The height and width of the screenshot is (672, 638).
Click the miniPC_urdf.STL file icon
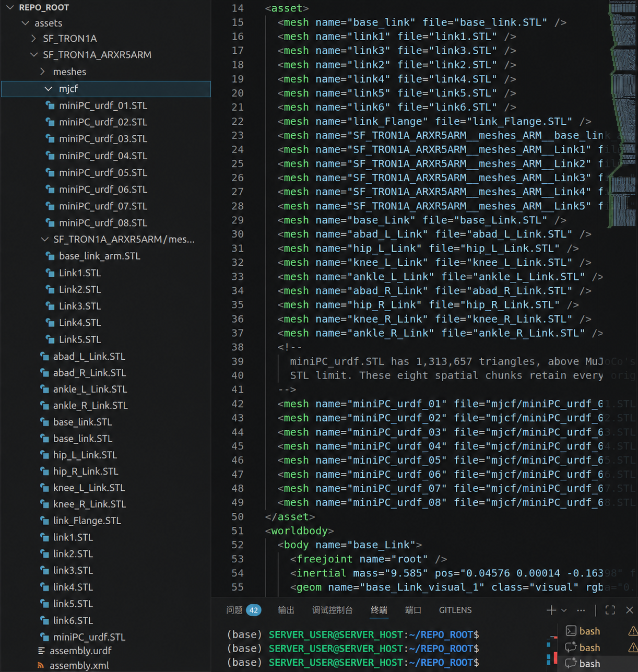(x=44, y=637)
